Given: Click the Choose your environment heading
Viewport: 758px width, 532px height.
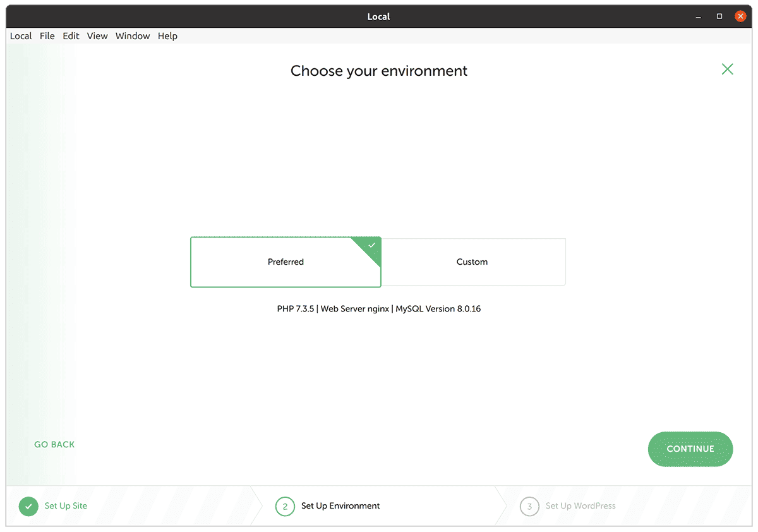Looking at the screenshot, I should 379,71.
